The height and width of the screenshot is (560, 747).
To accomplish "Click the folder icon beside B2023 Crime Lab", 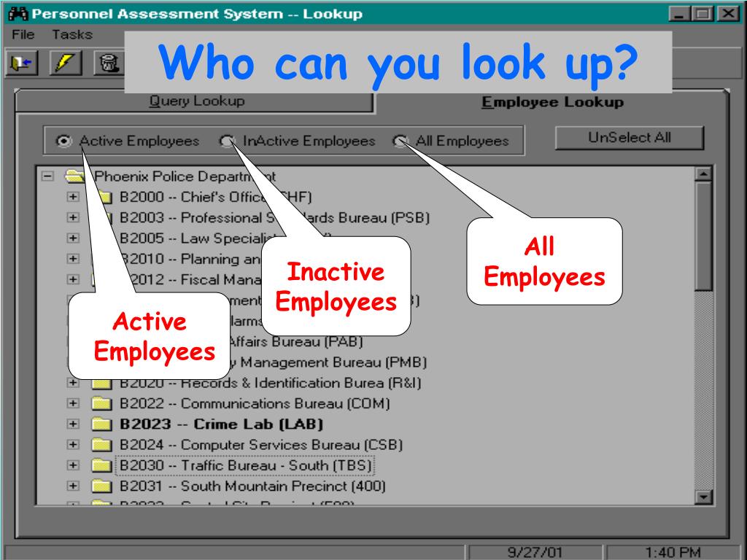I will 101,424.
